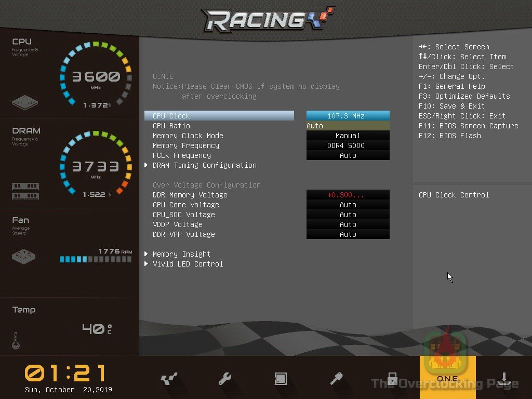Open the Boot key icon tab

[337, 379]
